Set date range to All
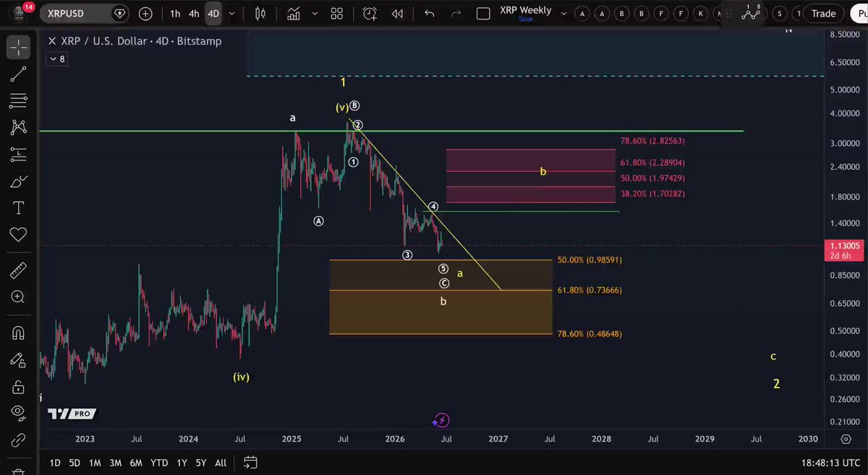 click(x=221, y=463)
